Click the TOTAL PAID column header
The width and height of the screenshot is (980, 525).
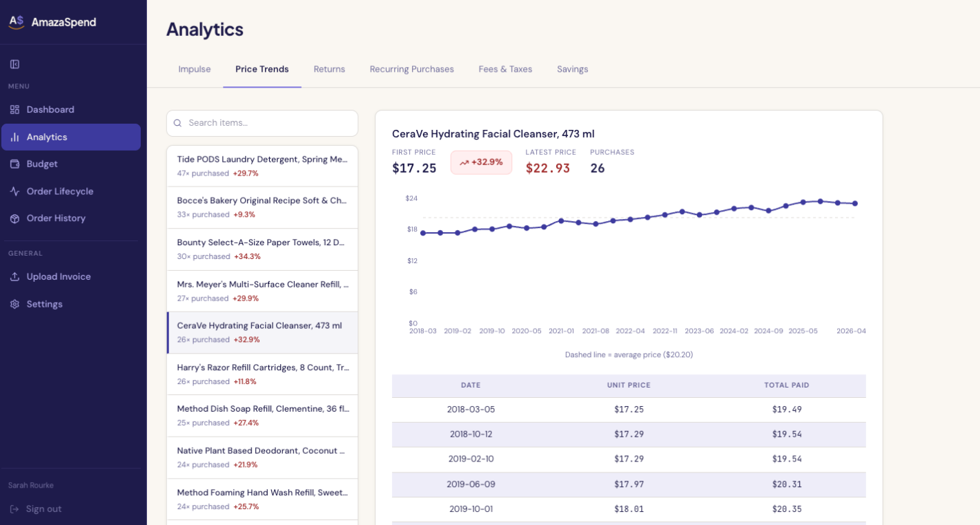[x=787, y=385]
